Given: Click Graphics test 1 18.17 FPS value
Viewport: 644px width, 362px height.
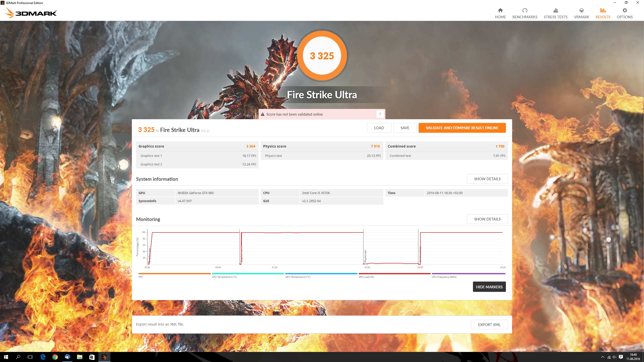Looking at the screenshot, I should [249, 156].
